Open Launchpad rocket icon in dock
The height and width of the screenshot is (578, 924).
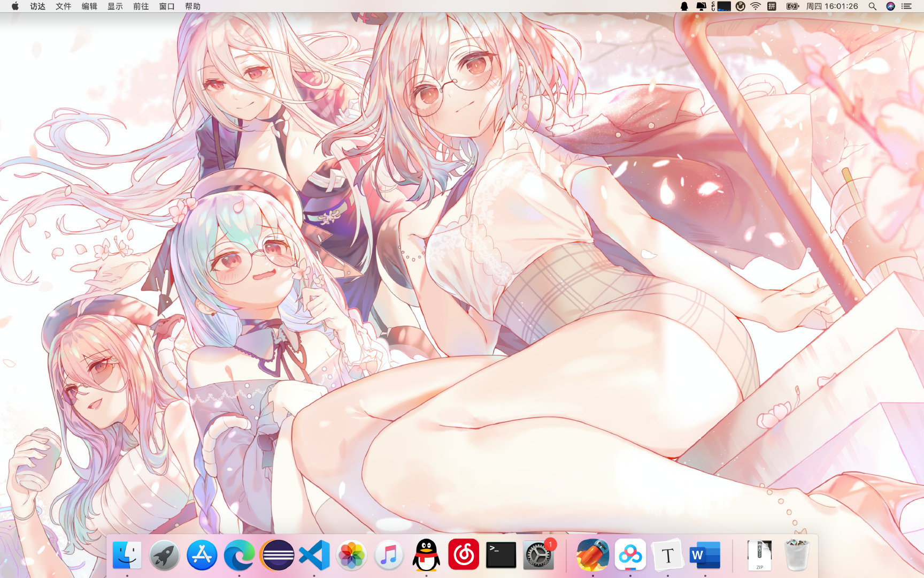164,555
